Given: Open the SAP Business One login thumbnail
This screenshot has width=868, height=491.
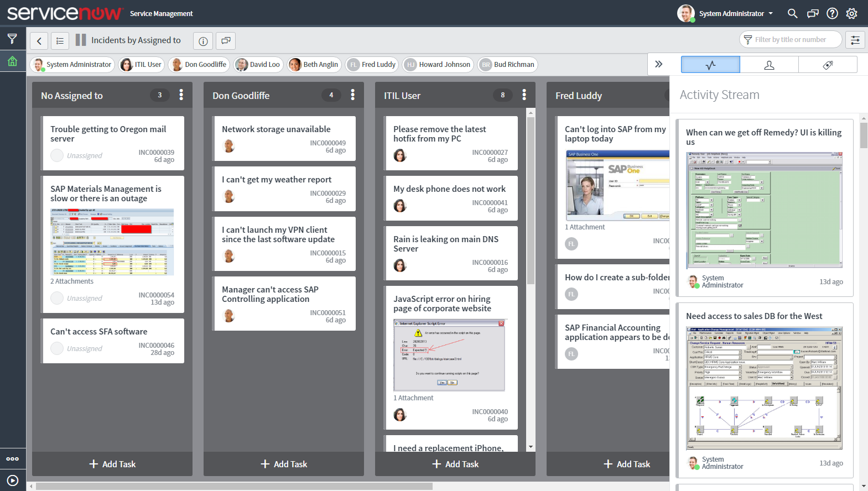Looking at the screenshot, I should click(617, 185).
